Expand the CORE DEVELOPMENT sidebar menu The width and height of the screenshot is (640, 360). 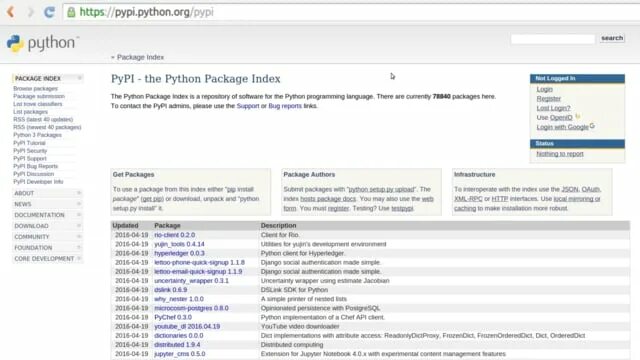coord(48,259)
